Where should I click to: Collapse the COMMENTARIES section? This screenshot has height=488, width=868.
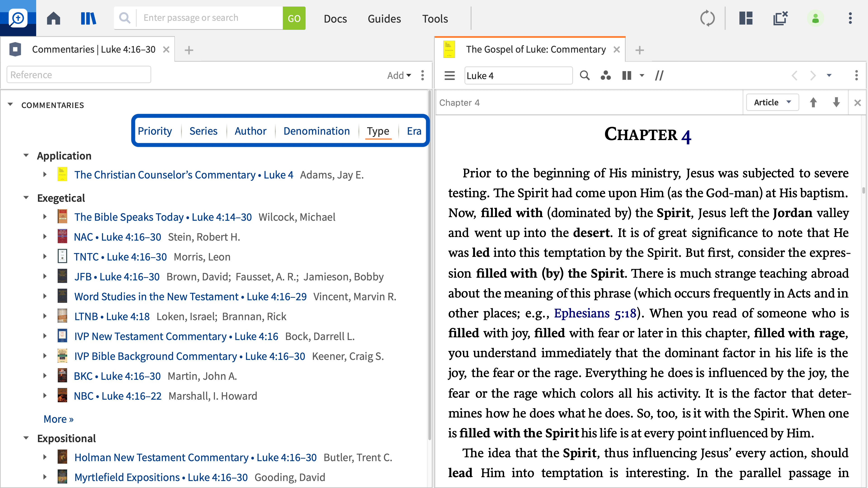pos(10,104)
